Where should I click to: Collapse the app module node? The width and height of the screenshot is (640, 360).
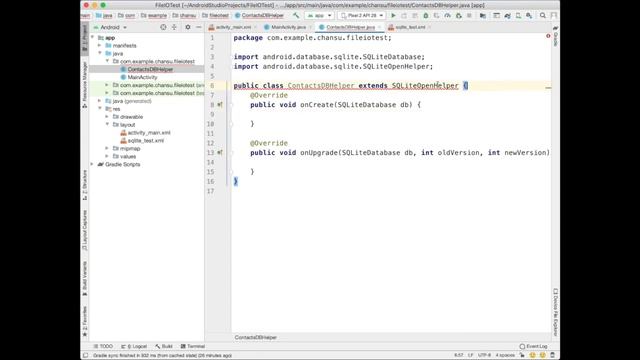coord(93,38)
